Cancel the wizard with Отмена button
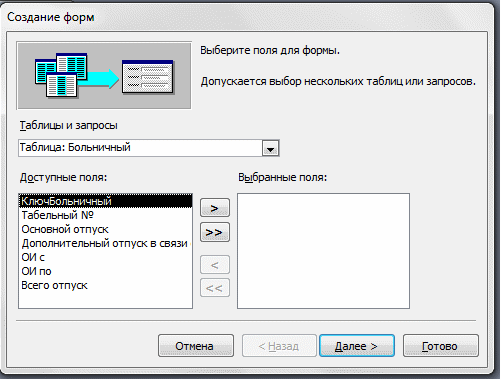Viewport: 501px width, 380px height. tap(196, 346)
